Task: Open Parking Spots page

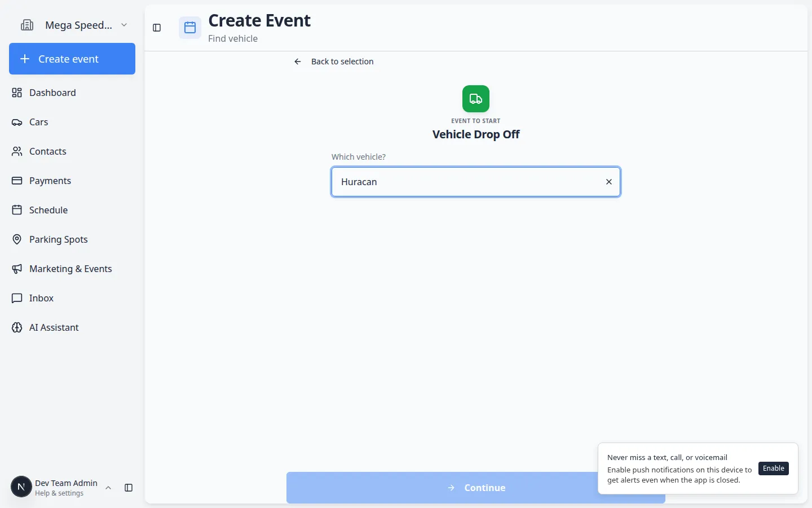Action: 72,239
